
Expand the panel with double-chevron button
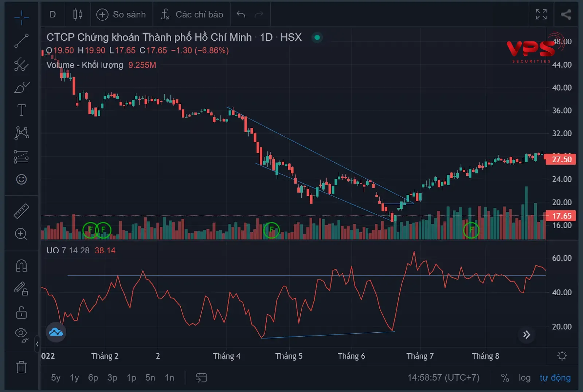(527, 335)
